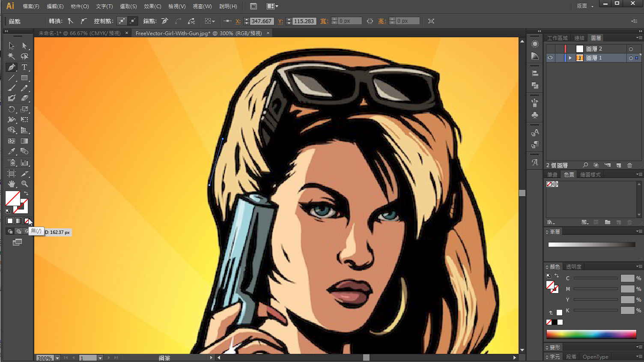644x362 pixels.
Task: Switch to the 筆畫 stroke panel tab
Action: pos(552,175)
